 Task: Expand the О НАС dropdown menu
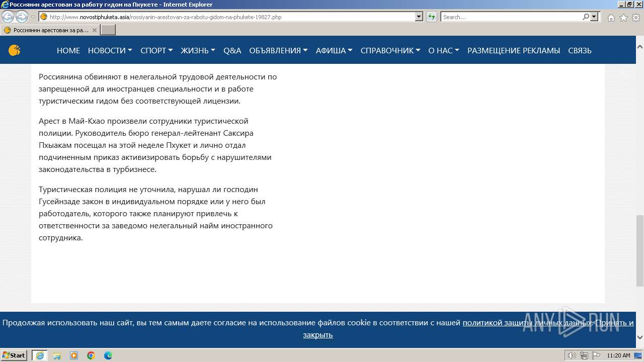pos(444,50)
